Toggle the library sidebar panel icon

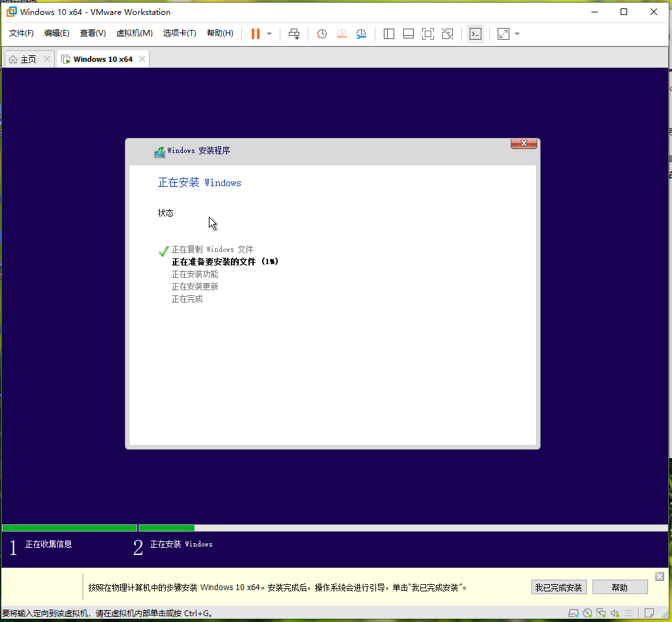point(389,34)
